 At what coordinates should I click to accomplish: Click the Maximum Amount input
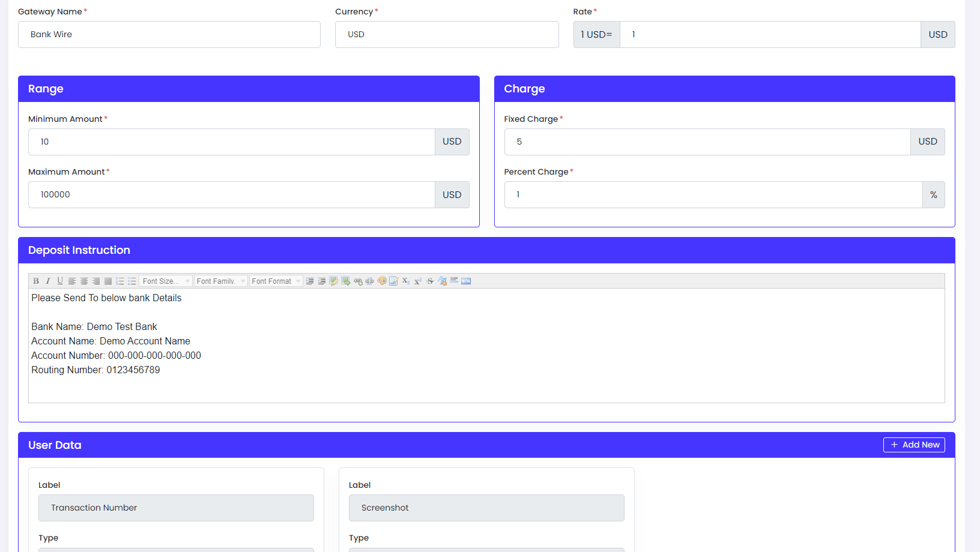232,194
